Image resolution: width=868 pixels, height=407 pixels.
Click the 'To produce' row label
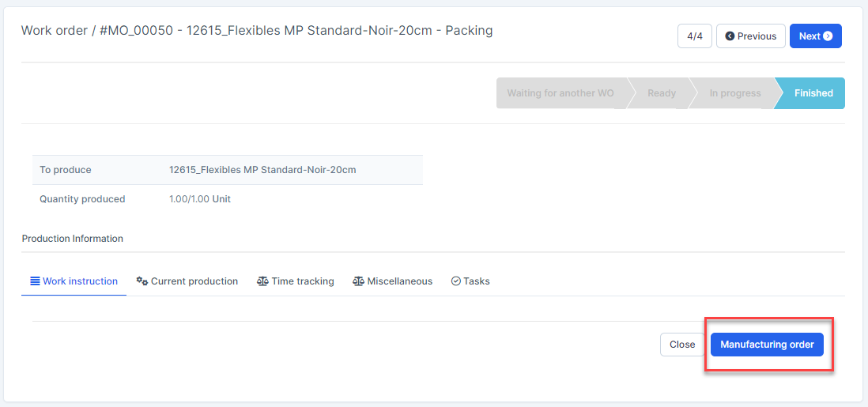[x=66, y=170]
